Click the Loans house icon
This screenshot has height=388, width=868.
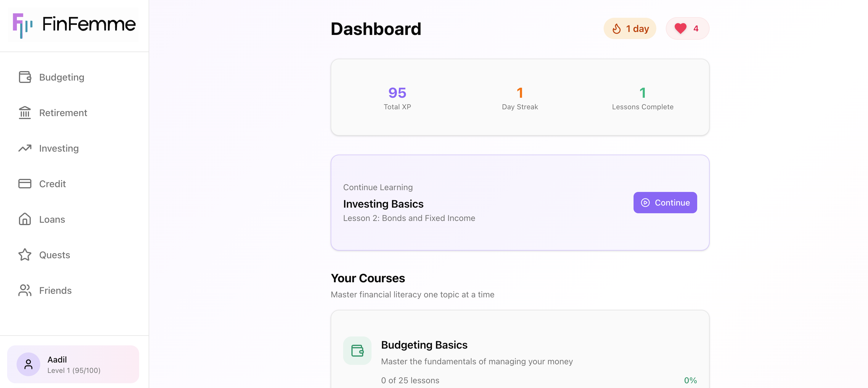point(25,219)
